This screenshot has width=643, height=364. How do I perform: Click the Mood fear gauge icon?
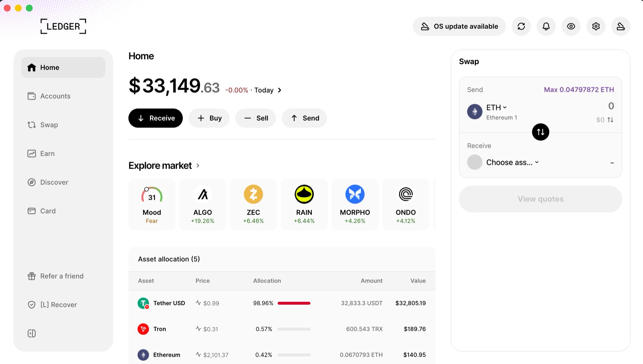tap(152, 195)
